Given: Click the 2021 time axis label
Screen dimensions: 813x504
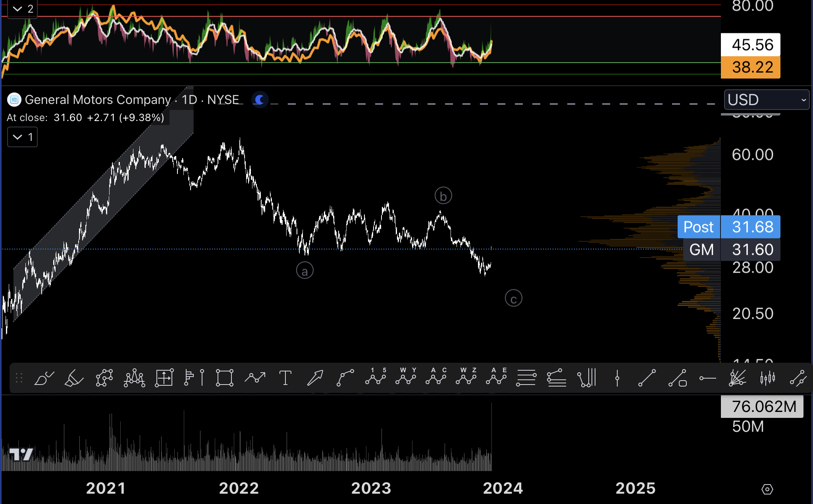Looking at the screenshot, I should 106,488.
